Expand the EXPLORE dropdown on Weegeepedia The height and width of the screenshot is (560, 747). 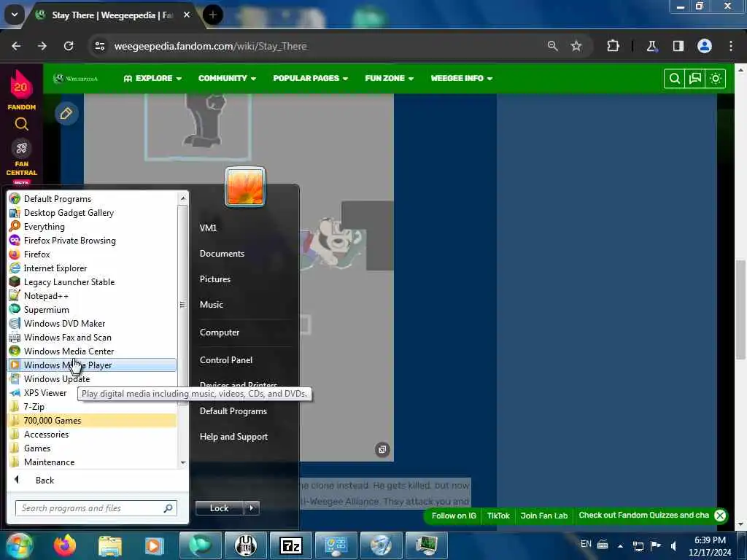click(x=152, y=78)
